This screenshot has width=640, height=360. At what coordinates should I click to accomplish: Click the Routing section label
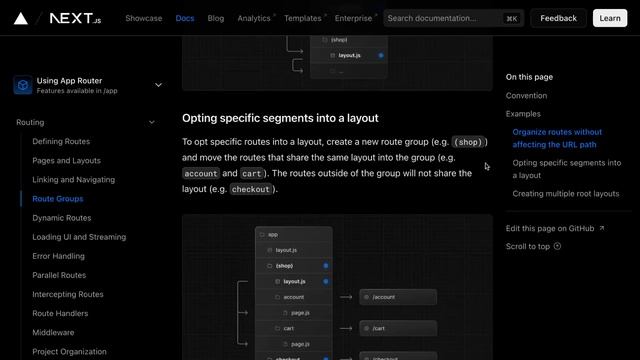click(30, 122)
